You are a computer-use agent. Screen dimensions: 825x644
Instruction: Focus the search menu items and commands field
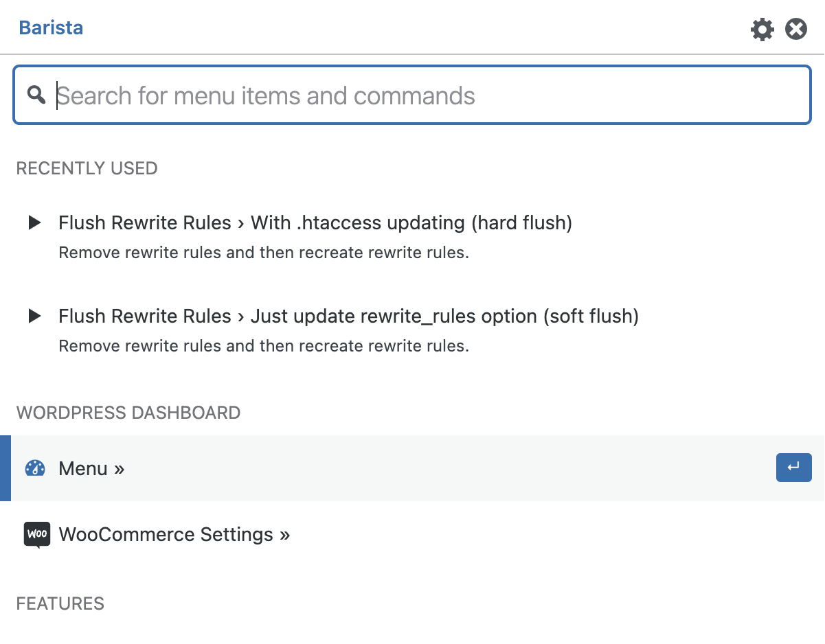(426, 95)
